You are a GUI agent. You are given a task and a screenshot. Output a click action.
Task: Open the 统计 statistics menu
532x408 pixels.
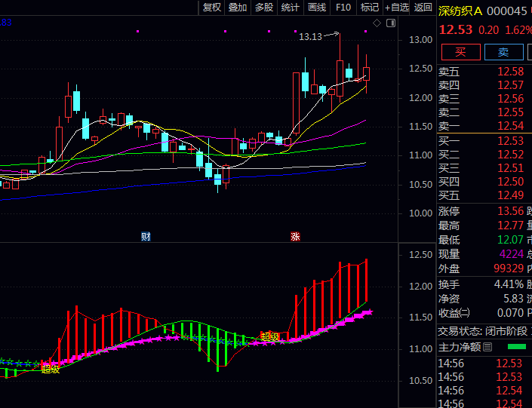(290, 8)
